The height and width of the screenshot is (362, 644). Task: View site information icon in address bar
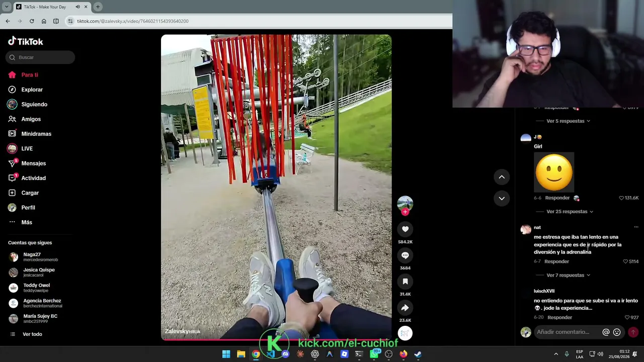click(x=70, y=21)
